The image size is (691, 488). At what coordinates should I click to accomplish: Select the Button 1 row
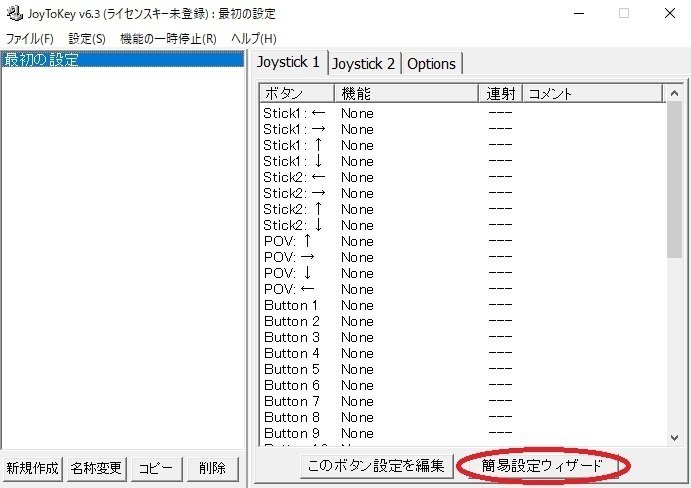[x=462, y=305]
